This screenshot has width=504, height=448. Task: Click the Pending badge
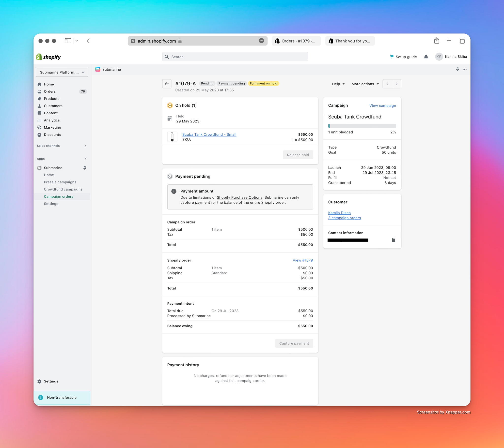[207, 83]
